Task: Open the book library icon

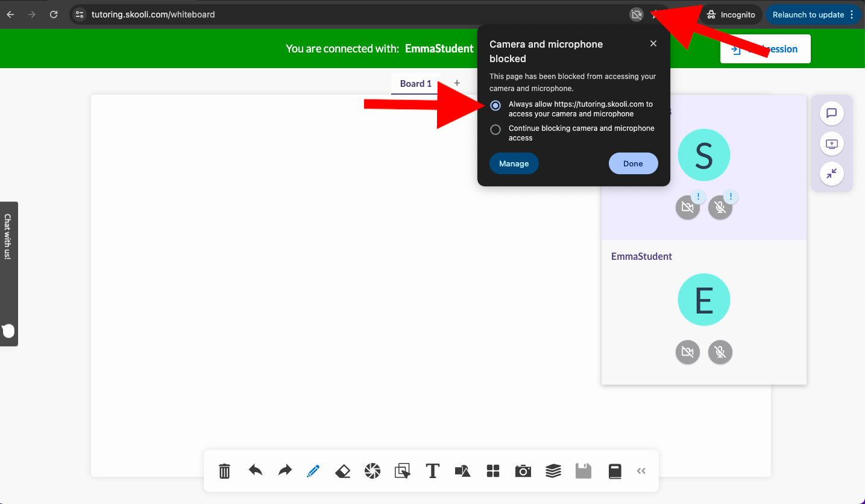Action: click(615, 471)
